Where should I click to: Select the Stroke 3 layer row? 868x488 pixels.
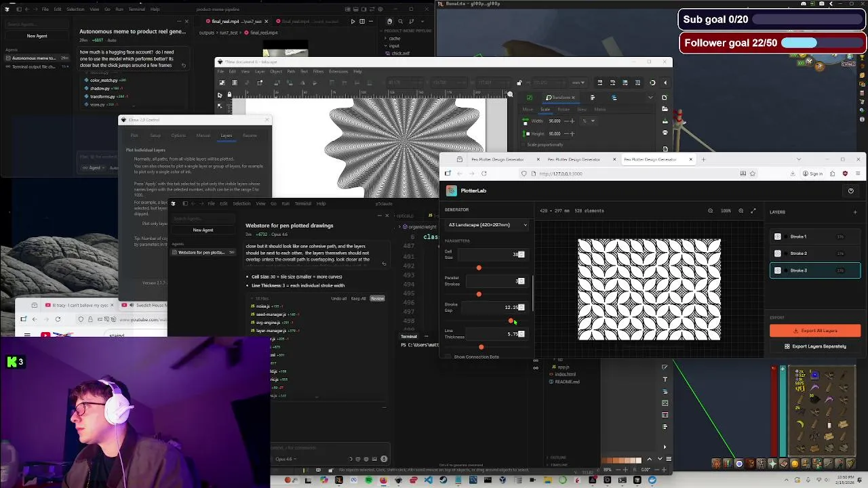[815, 270]
